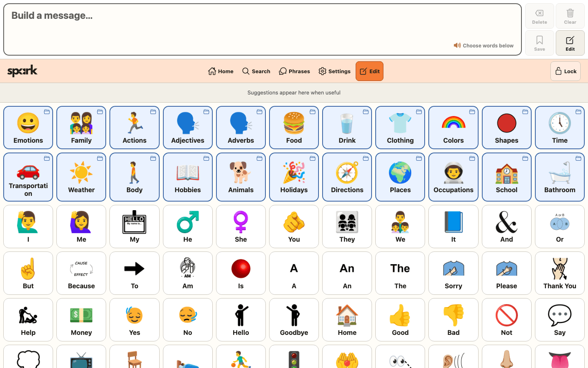Select the 'Because' cause-effect tile
The height and width of the screenshot is (368, 588).
pyautogui.click(x=81, y=273)
